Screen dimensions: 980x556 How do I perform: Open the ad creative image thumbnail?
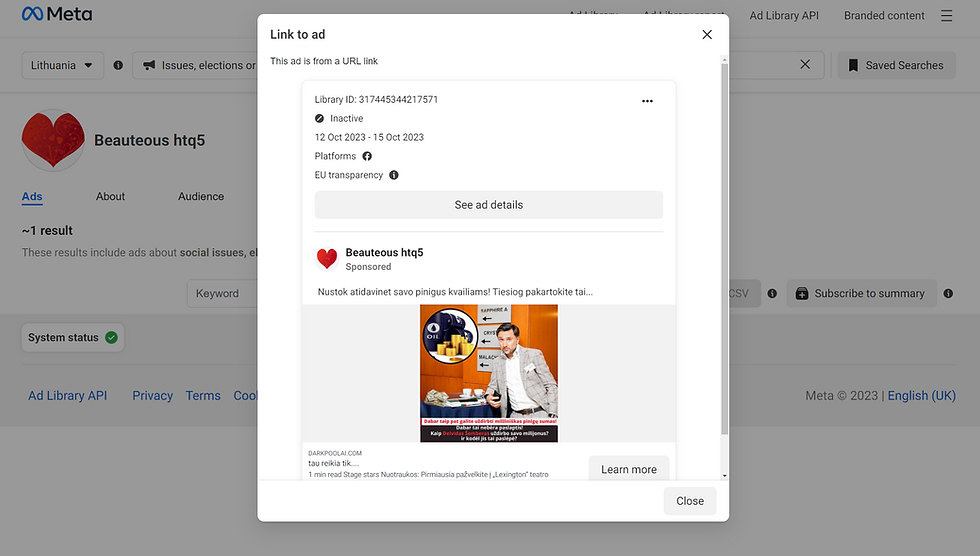pos(489,373)
